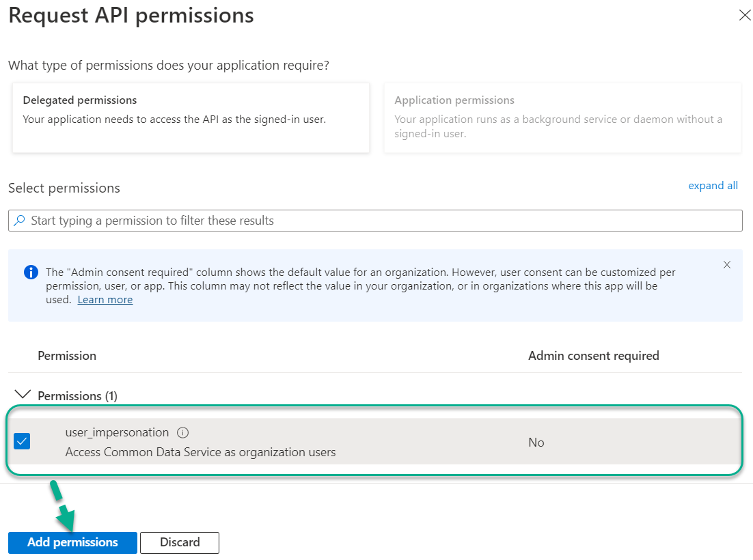Click the info icon beside user_impersonation
This screenshot has height=560, width=753.
click(x=182, y=432)
